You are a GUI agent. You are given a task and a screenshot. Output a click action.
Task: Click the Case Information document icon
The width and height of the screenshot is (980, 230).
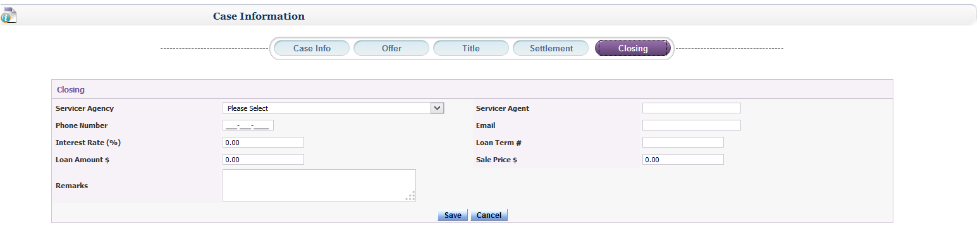click(8, 15)
